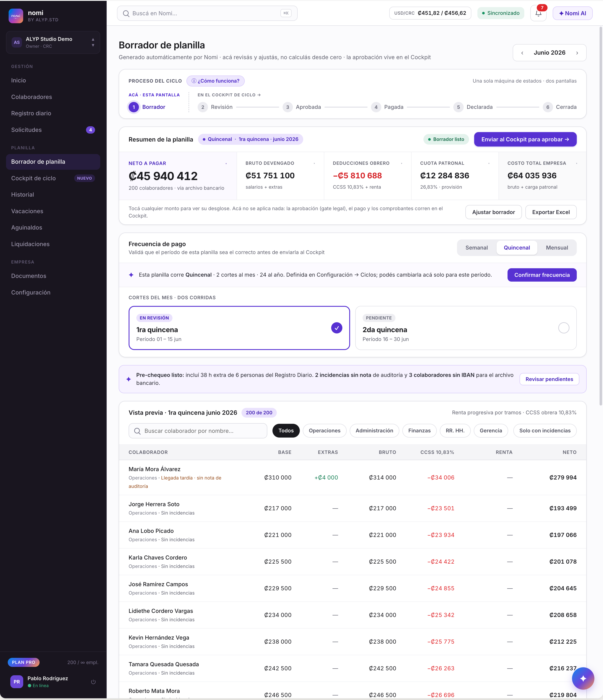The image size is (603, 700).
Task: Click the floating sparkle assistant button
Action: [583, 678]
